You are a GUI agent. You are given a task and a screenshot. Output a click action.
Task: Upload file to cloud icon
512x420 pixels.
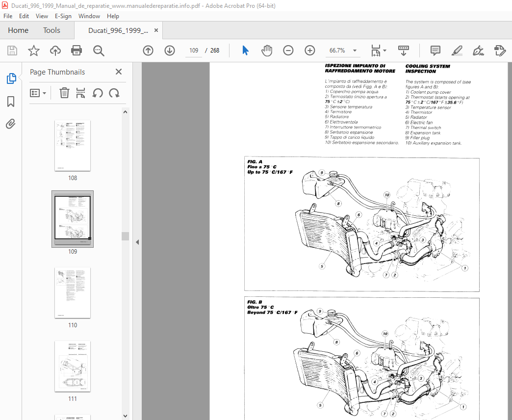pos(55,51)
